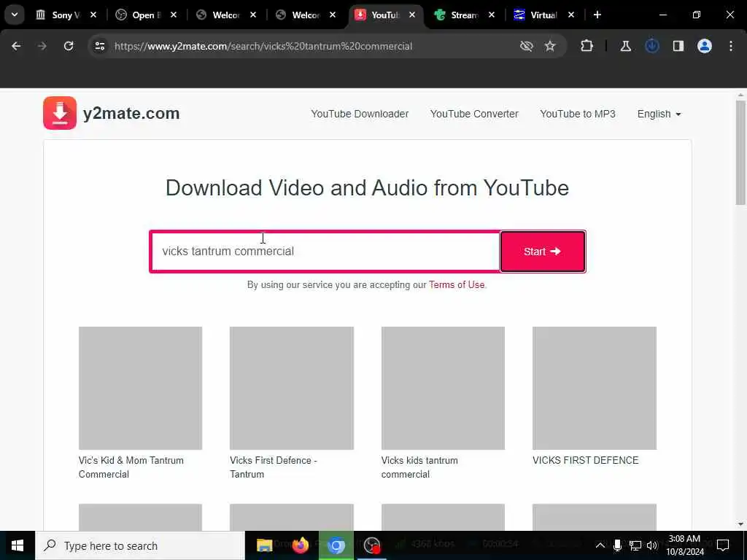Screen dimensions: 747x560
Task: Show hidden system tray icons
Action: (600, 545)
